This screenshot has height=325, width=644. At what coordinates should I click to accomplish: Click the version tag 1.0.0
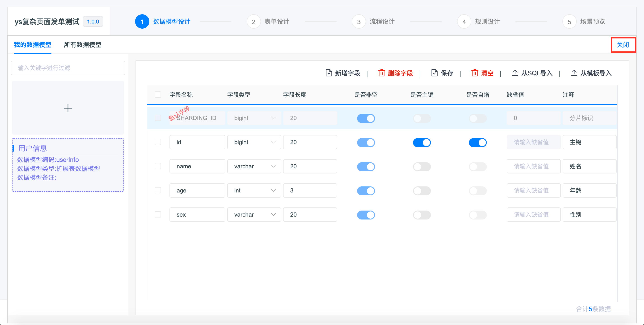(x=93, y=21)
